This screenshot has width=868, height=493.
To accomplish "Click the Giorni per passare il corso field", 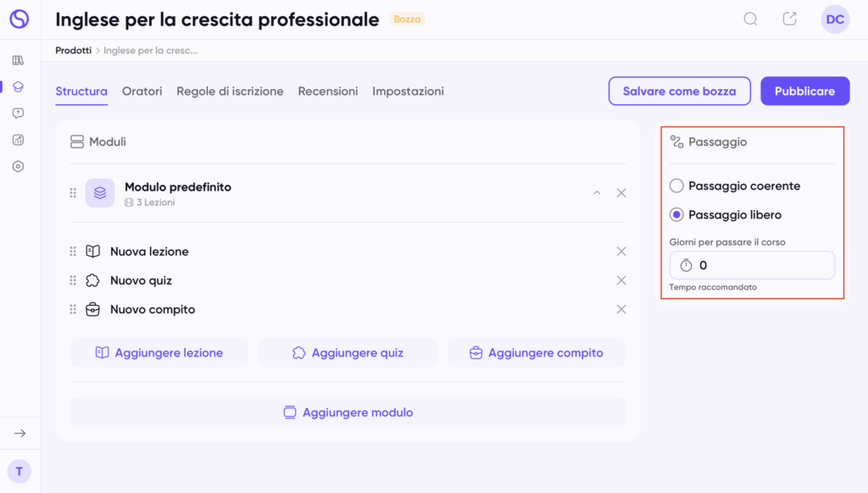I will point(759,265).
